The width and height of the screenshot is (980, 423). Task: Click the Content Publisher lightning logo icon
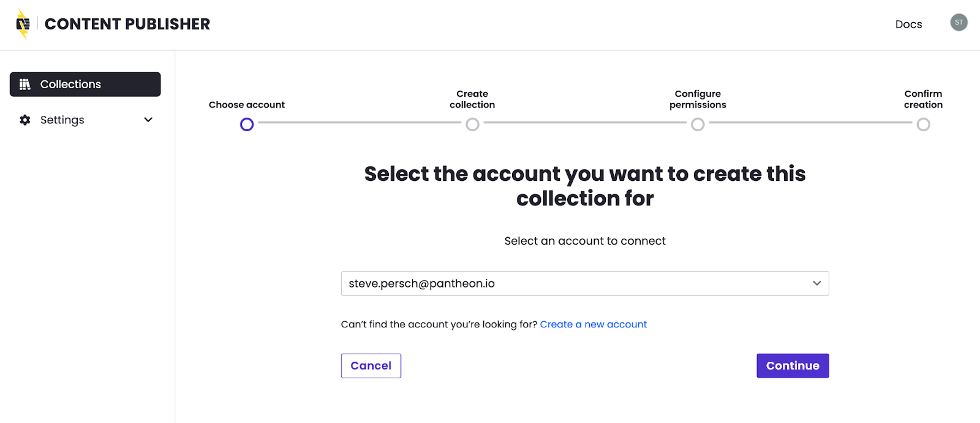click(23, 25)
